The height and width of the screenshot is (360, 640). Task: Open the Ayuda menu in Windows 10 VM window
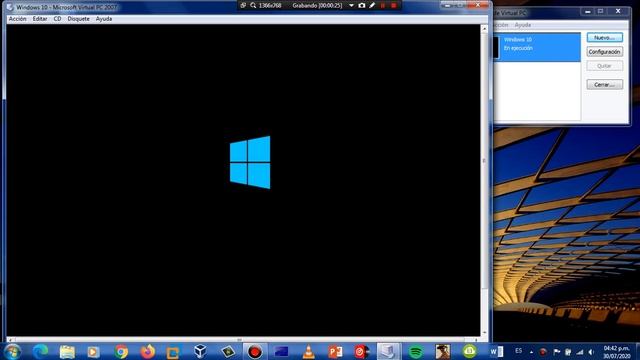[104, 19]
